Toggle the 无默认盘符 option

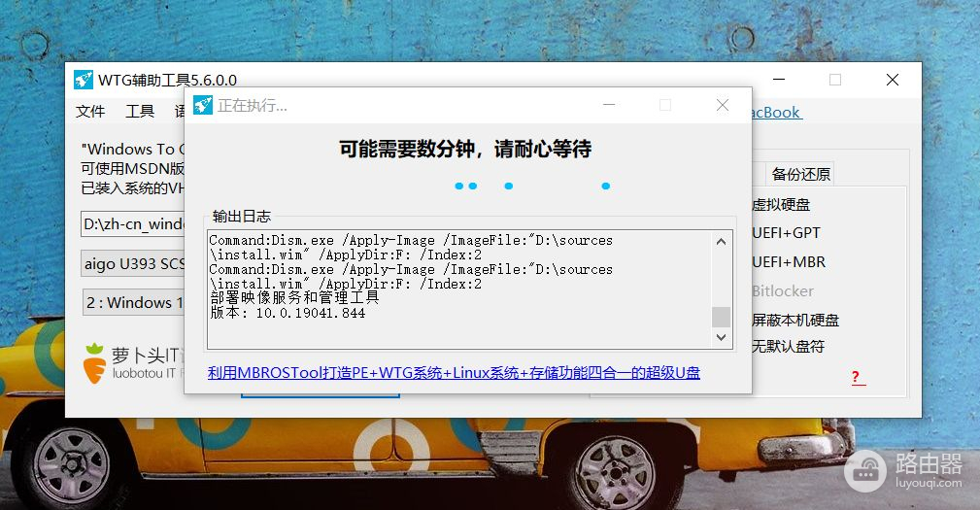click(788, 346)
